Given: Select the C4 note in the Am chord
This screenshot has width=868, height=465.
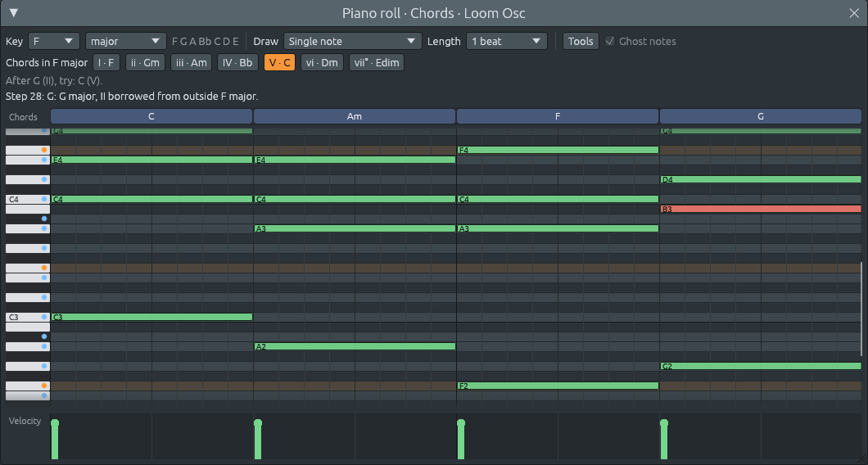Looking at the screenshot, I should pyautogui.click(x=355, y=199).
